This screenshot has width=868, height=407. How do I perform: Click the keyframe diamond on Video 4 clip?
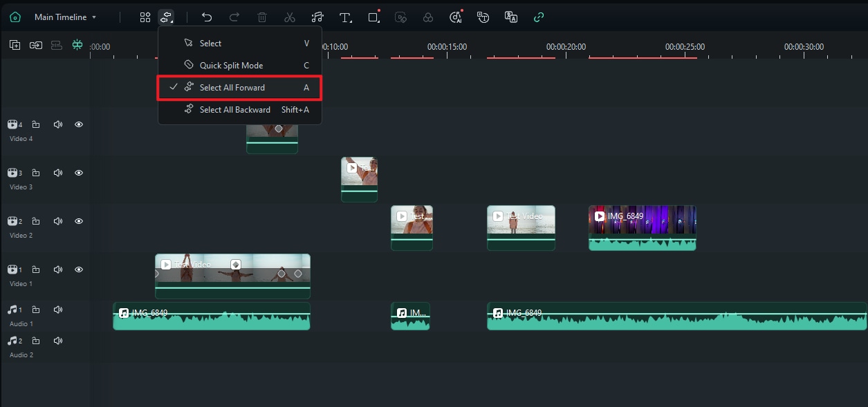point(278,129)
